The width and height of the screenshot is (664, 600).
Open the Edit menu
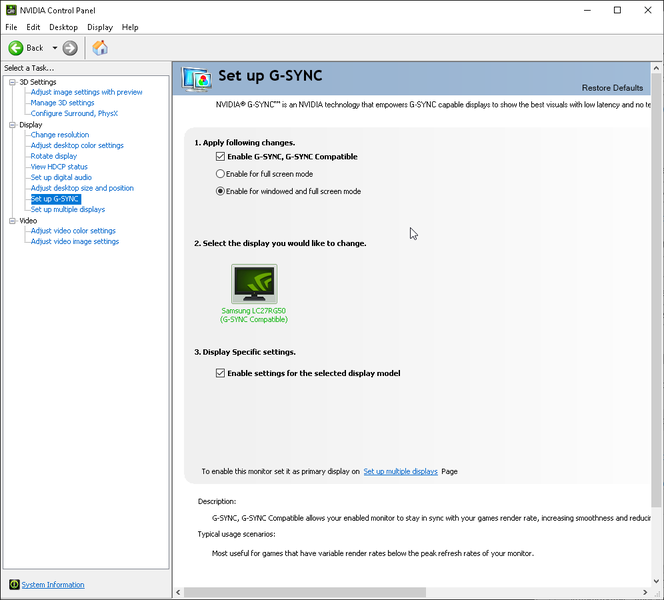33,27
